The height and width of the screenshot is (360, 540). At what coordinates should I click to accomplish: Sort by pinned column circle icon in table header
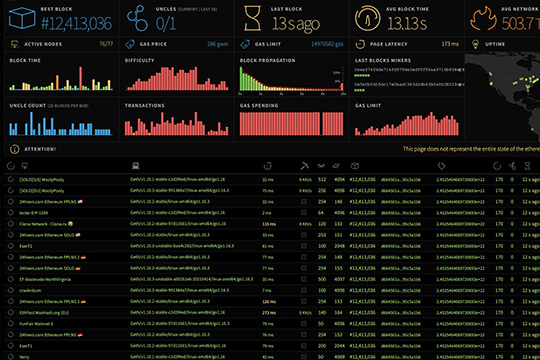point(11,166)
